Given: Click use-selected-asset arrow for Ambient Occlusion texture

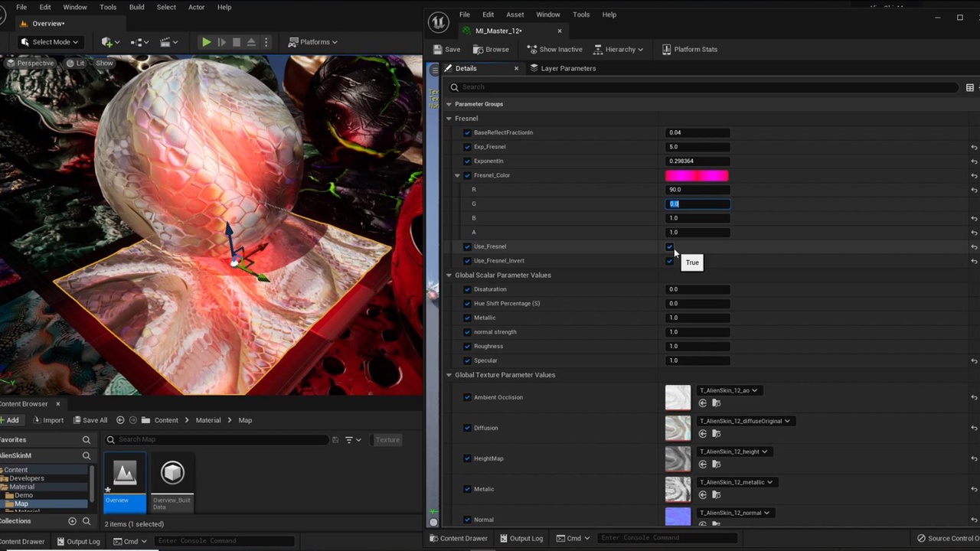Looking at the screenshot, I should point(703,403).
